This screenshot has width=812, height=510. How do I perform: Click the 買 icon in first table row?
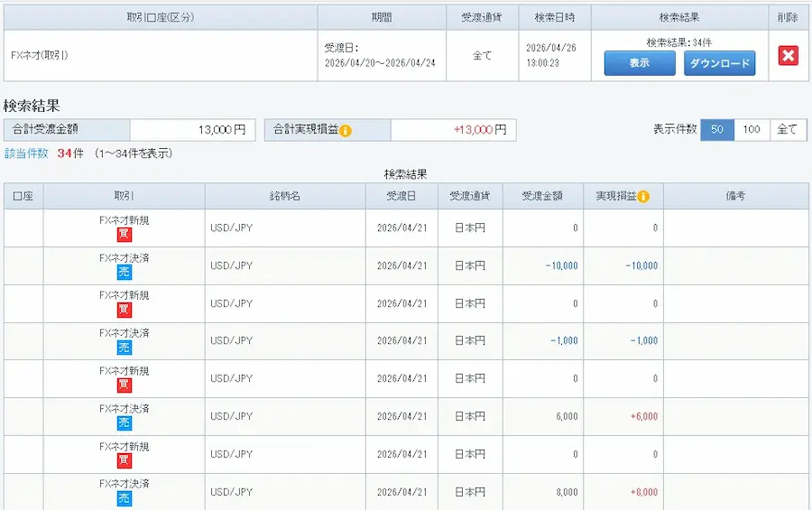tap(125, 235)
